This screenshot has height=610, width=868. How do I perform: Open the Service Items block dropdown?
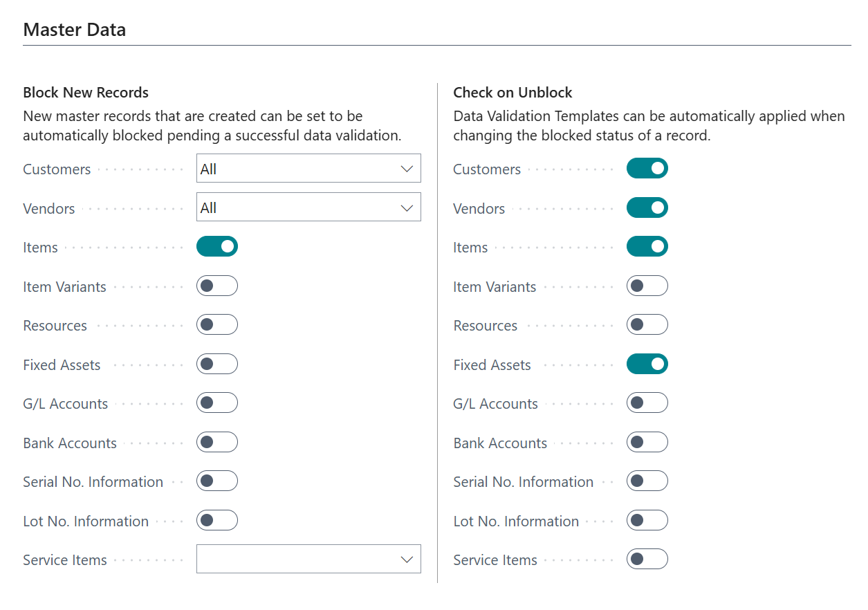pos(308,559)
